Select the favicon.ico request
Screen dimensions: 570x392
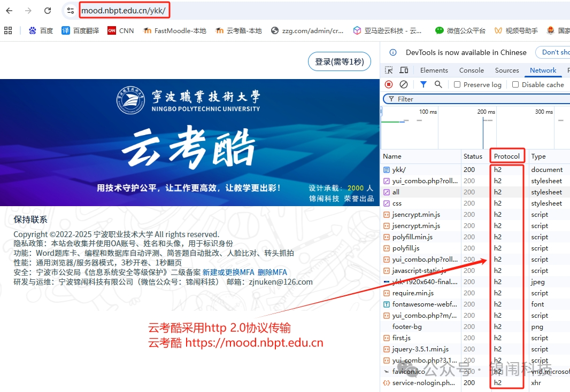coord(475,372)
